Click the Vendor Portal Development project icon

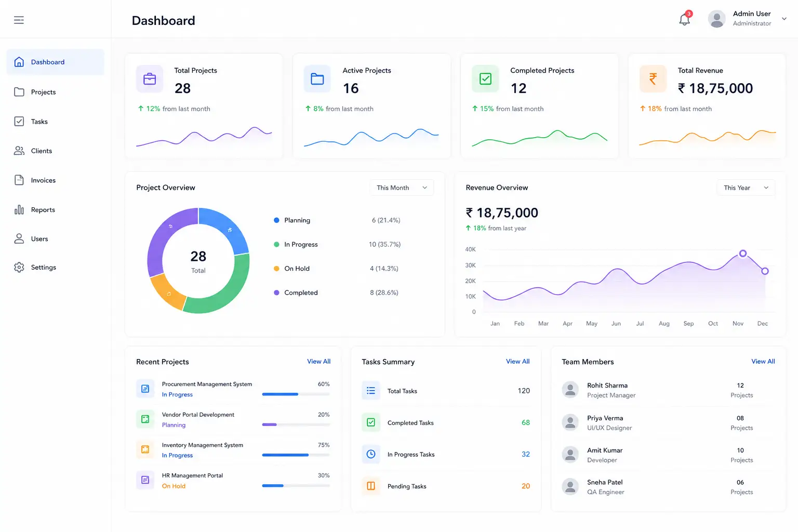point(145,419)
